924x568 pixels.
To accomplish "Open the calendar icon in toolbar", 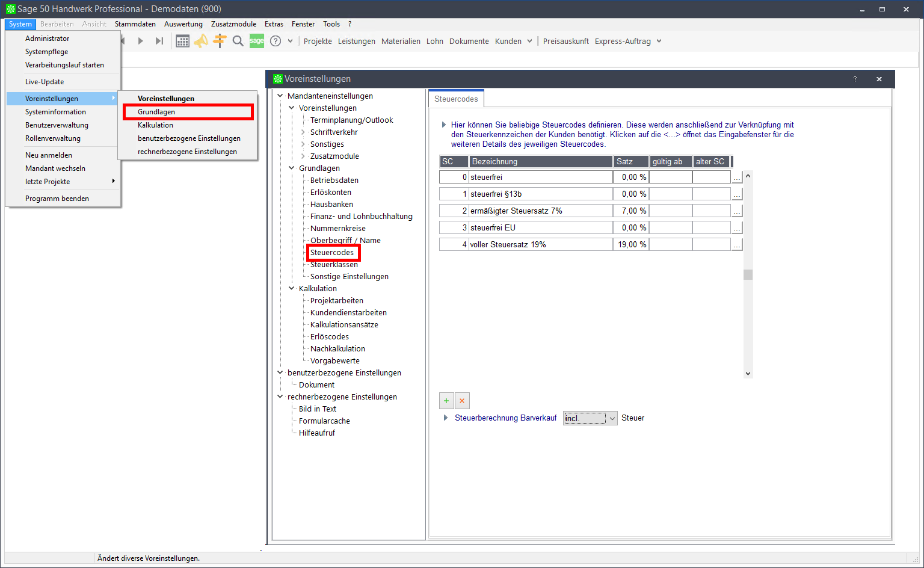I will pos(182,41).
